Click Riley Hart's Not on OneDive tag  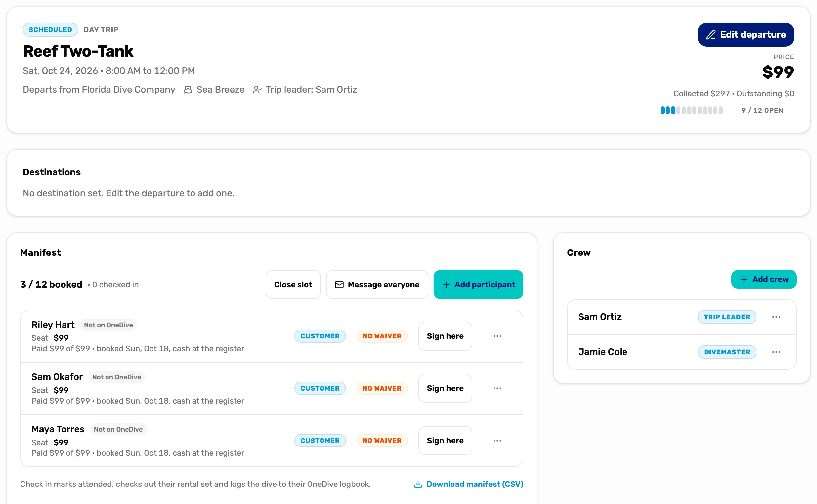(x=108, y=325)
